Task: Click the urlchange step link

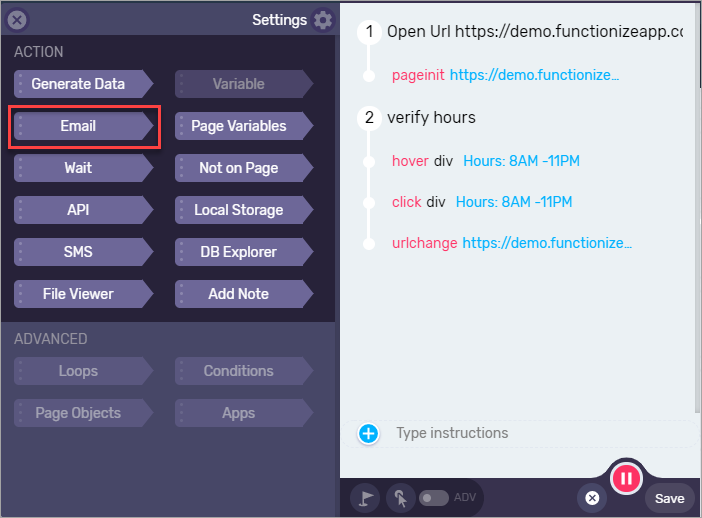Action: click(547, 243)
